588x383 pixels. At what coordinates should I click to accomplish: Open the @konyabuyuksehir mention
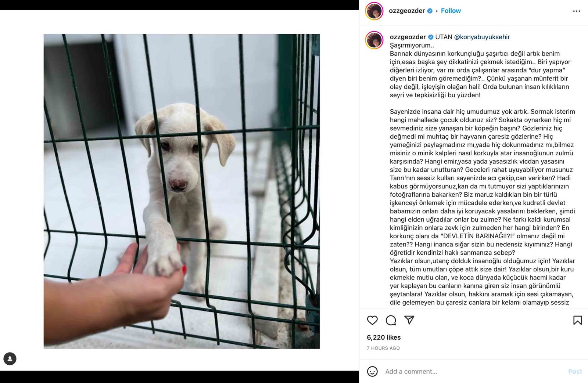click(482, 37)
